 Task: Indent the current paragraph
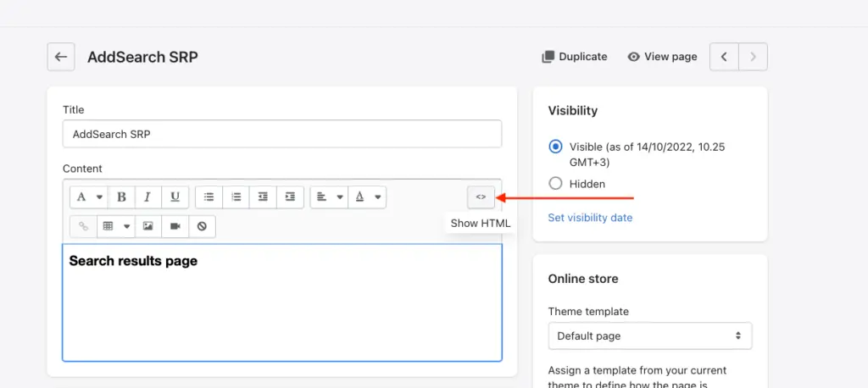pyautogui.click(x=290, y=197)
